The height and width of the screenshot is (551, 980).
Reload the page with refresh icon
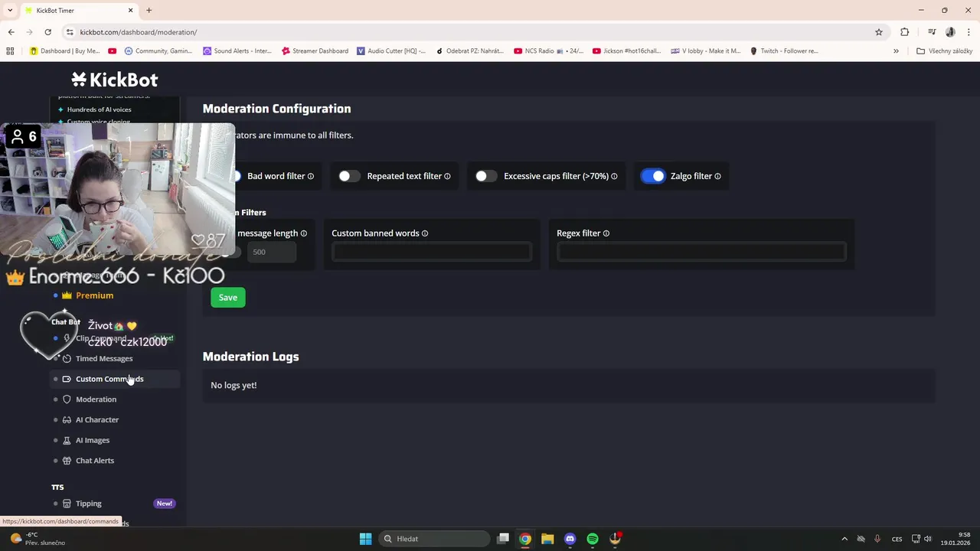pos(47,32)
